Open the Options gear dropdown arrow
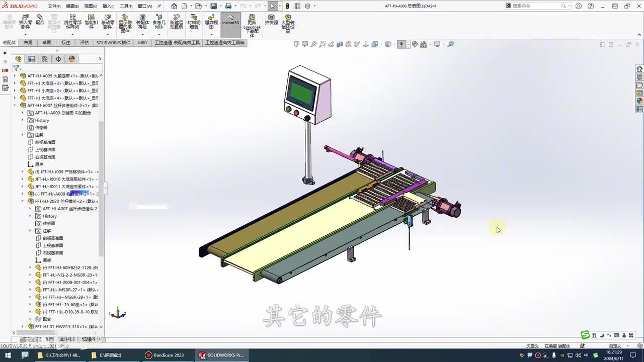This screenshot has width=644, height=362. (x=314, y=6)
